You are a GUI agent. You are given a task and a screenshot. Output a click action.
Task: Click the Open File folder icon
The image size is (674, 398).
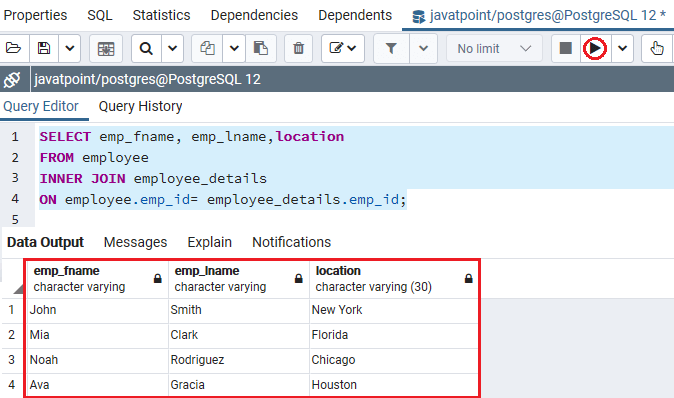(x=13, y=48)
